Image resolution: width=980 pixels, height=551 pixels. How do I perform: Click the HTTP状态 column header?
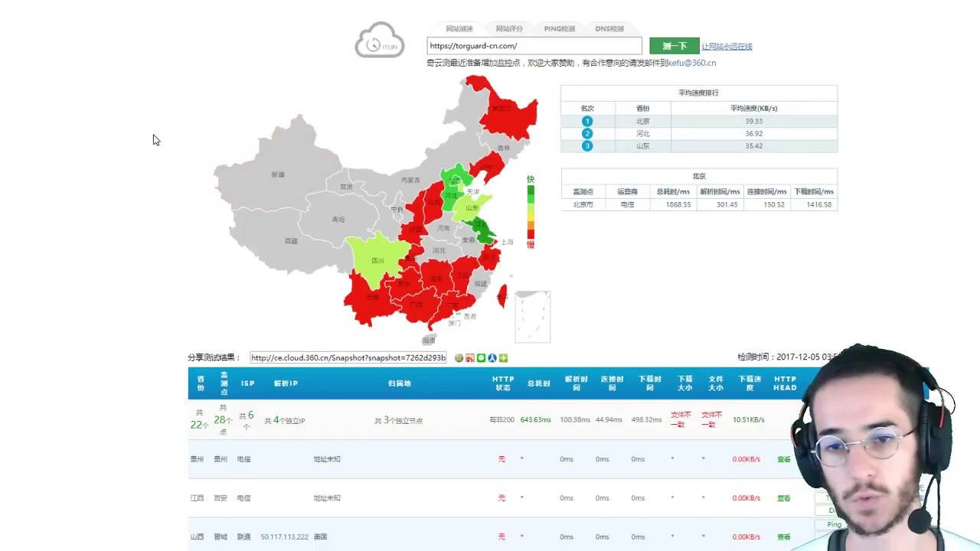[503, 383]
